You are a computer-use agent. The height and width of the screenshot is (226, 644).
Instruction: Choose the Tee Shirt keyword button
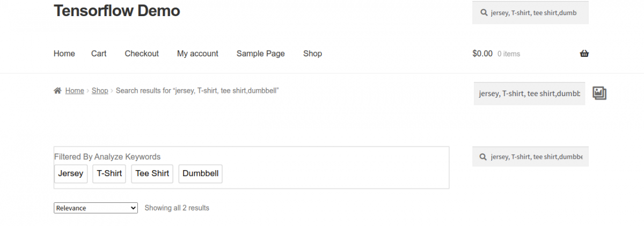(152, 173)
